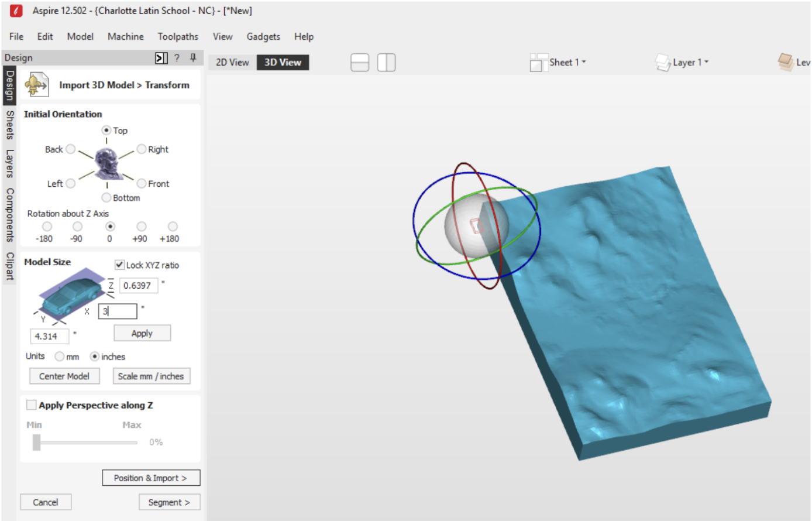Image resolution: width=812 pixels, height=521 pixels.
Task: Select the Components side tab
Action: point(10,215)
